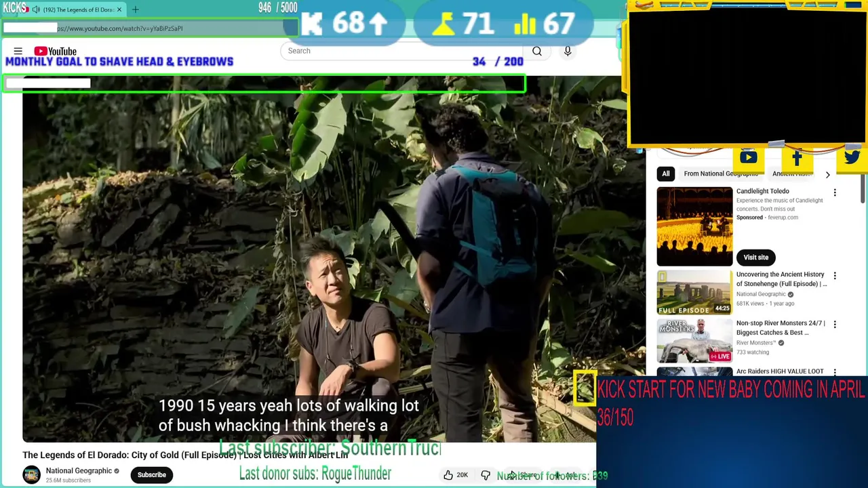Click feverup.com sponsored link text

(783, 218)
